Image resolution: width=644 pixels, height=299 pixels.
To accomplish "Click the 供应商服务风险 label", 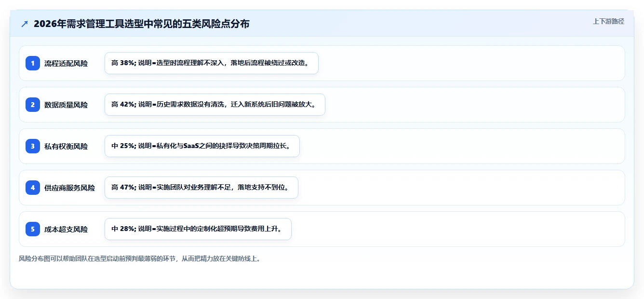I will [69, 188].
